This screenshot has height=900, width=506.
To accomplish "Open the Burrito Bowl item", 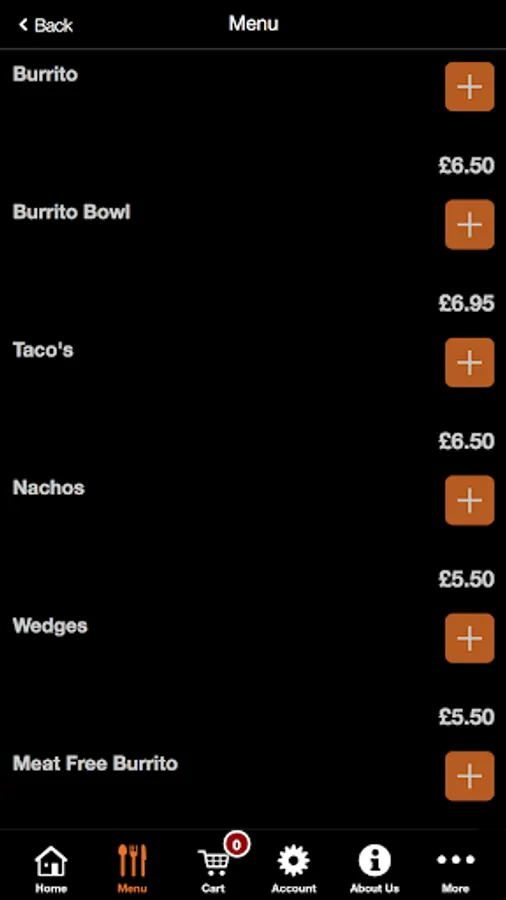I will pos(72,212).
